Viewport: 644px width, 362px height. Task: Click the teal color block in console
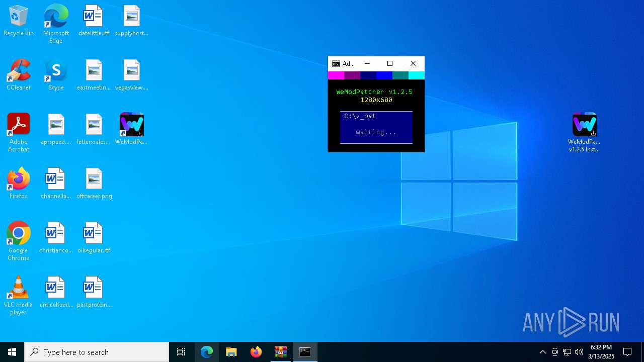point(400,75)
